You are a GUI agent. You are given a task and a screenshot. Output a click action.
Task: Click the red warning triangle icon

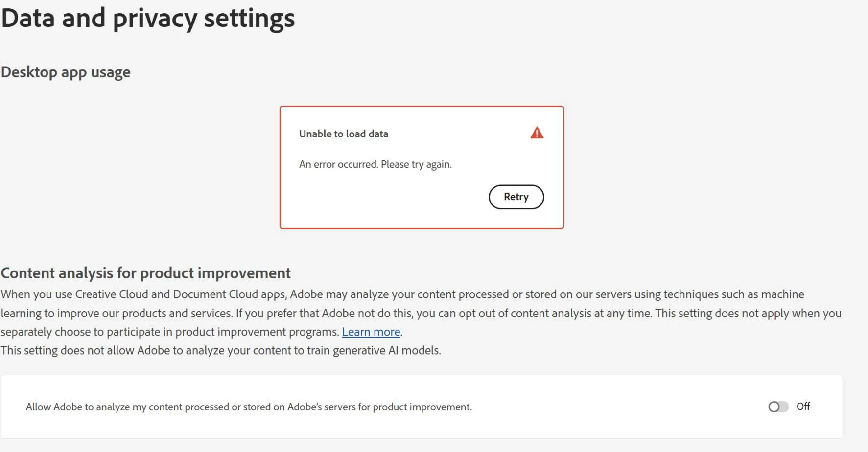(537, 133)
